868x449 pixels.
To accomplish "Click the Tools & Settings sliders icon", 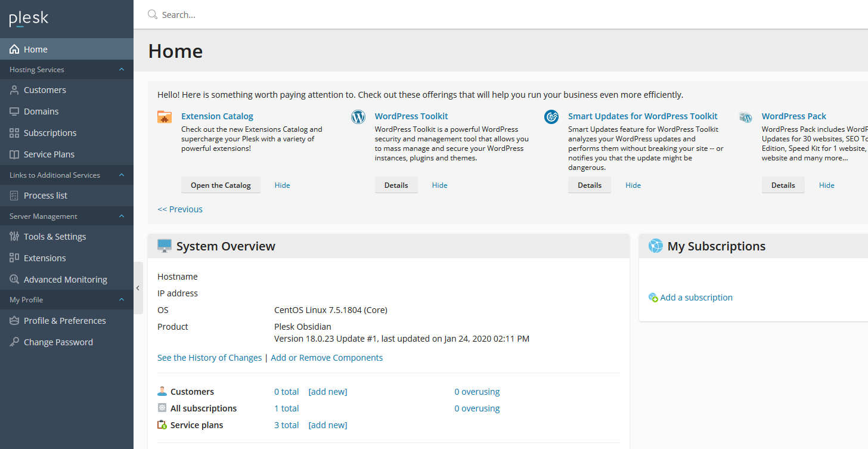I will point(14,237).
